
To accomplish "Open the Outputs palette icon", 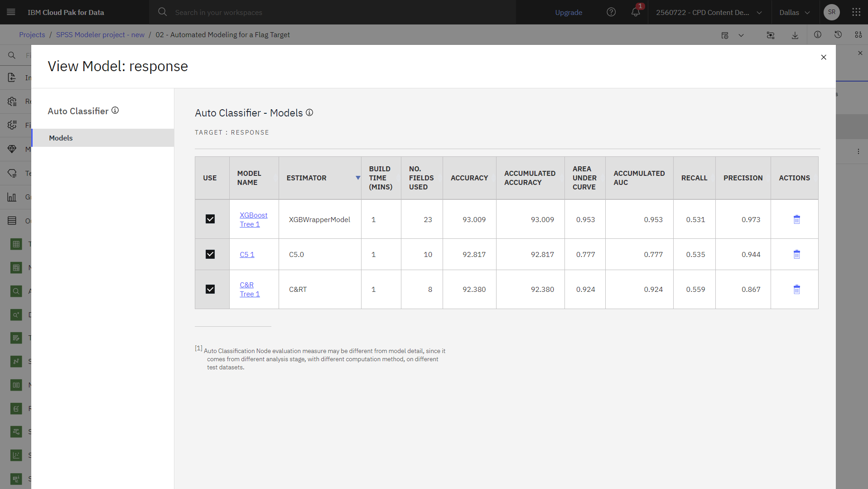I will (x=12, y=221).
